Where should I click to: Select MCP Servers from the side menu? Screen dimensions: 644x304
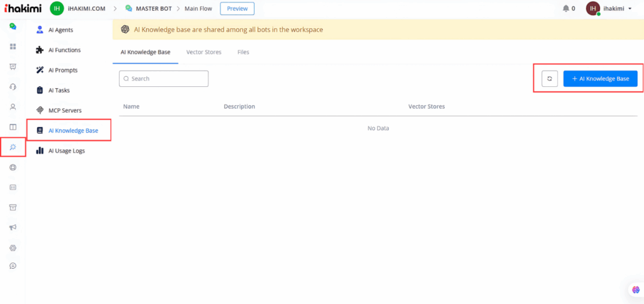coord(65,110)
